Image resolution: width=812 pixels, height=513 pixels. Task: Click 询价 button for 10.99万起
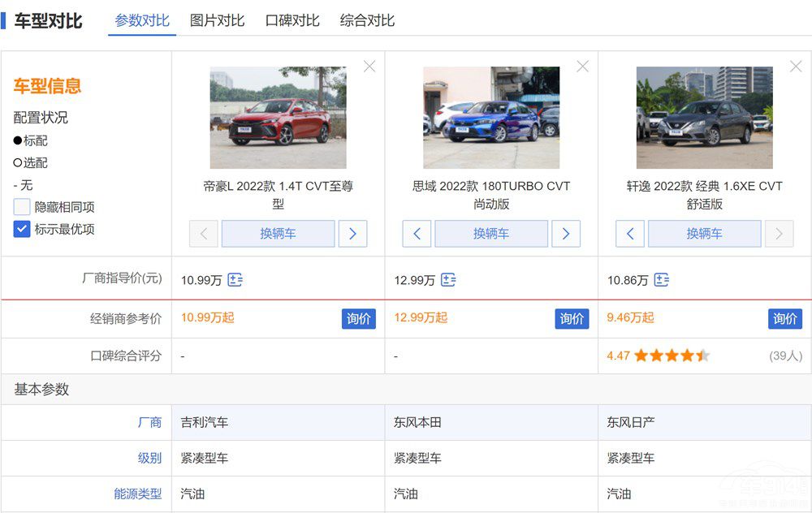(x=359, y=319)
